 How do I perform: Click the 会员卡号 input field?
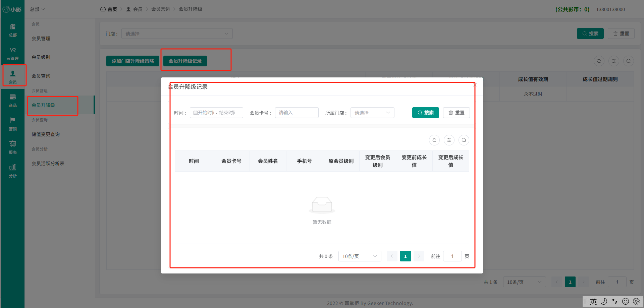(x=297, y=113)
